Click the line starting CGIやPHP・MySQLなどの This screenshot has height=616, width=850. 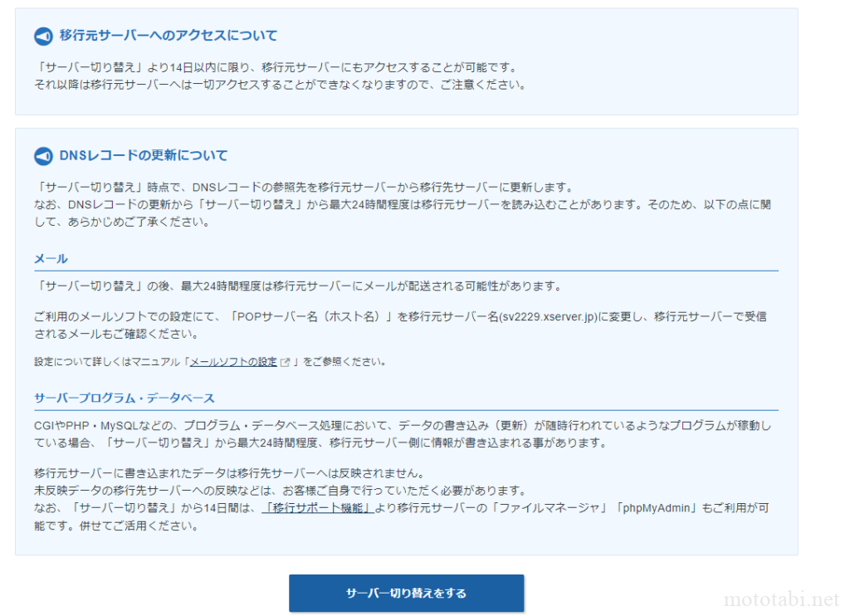coord(403,426)
